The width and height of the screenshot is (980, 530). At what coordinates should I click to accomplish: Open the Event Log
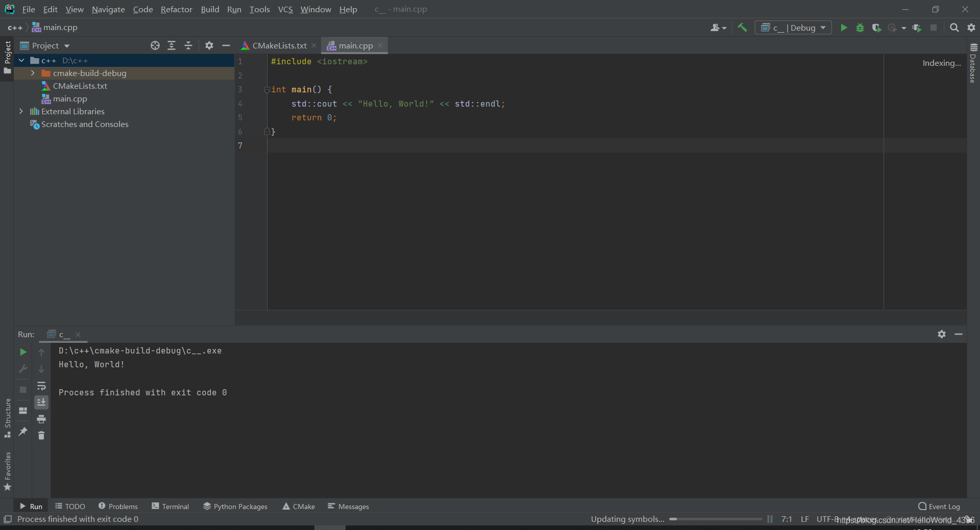(939, 506)
